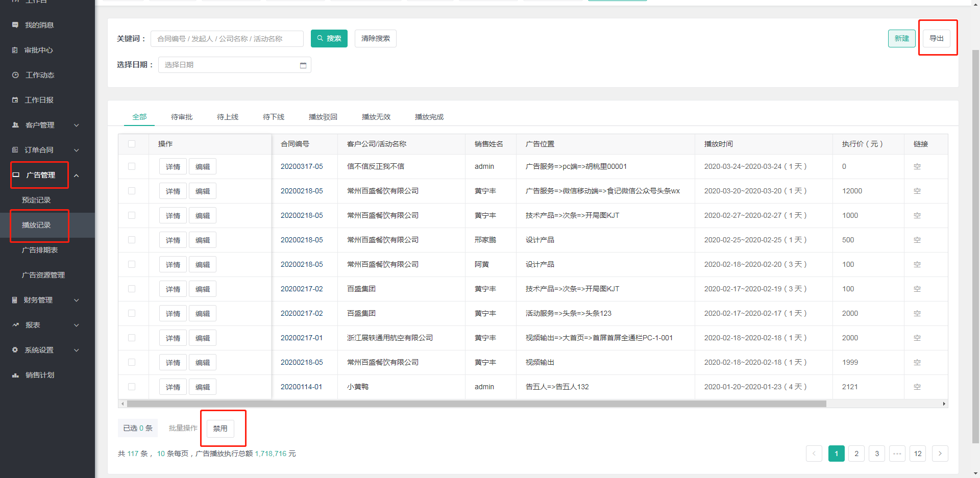The height and width of the screenshot is (478, 980).
Task: Click the 禁用 batch button
Action: pyautogui.click(x=220, y=429)
